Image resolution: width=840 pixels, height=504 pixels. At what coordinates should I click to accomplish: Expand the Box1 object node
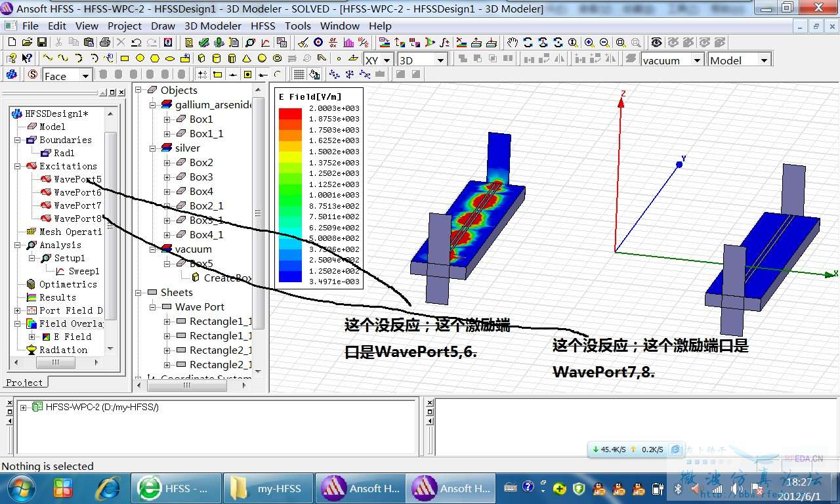(x=167, y=119)
